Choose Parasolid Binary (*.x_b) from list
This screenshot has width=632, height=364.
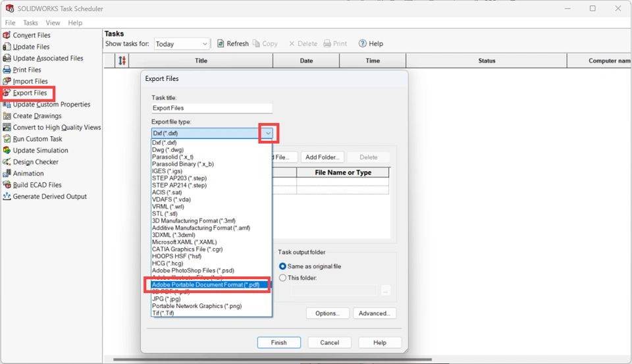tap(183, 164)
